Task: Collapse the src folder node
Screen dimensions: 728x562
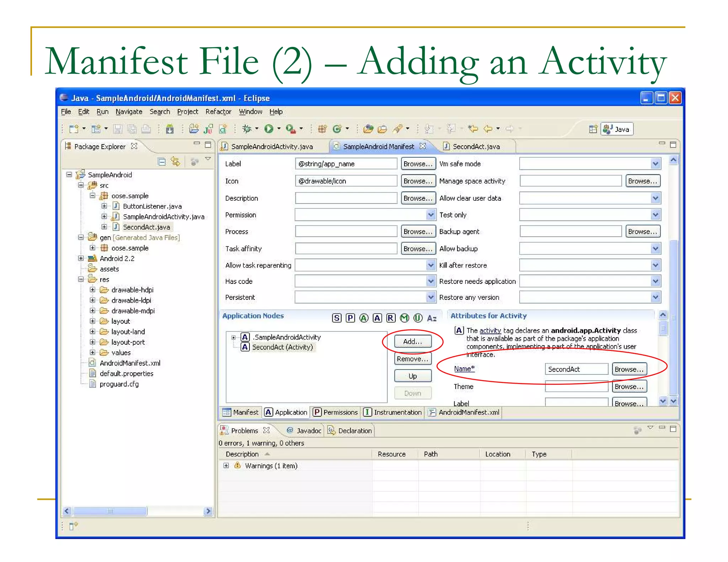Action: click(x=81, y=185)
